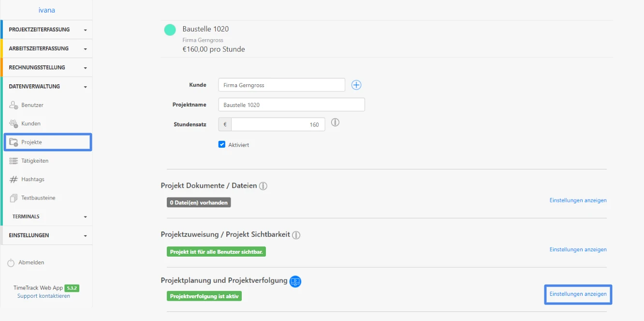Expand the Projektzeiterfassung section

tap(46, 30)
